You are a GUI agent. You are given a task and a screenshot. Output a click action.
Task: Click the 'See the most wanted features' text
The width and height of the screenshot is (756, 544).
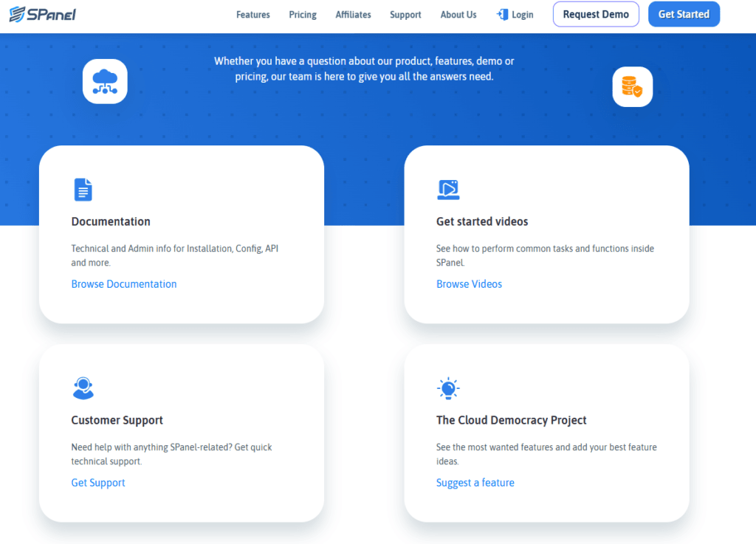pyautogui.click(x=546, y=454)
